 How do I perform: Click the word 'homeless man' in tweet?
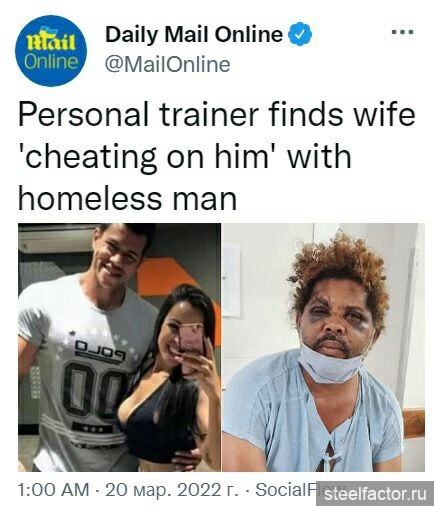pos(127,198)
